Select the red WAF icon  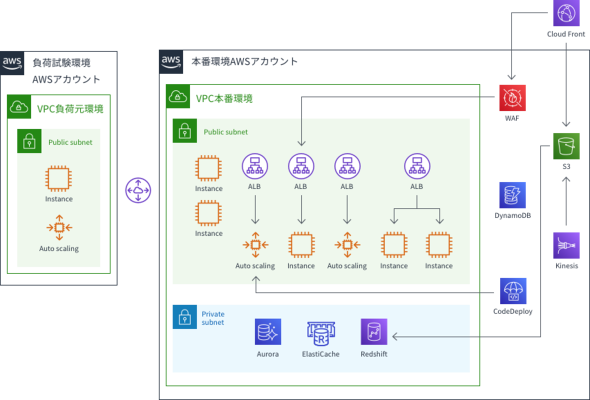click(x=512, y=98)
